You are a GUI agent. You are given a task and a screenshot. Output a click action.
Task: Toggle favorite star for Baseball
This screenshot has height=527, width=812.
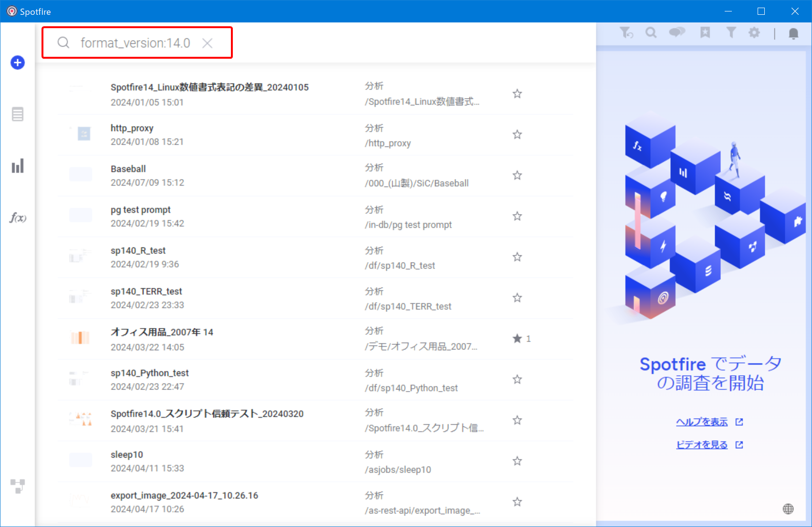(517, 175)
